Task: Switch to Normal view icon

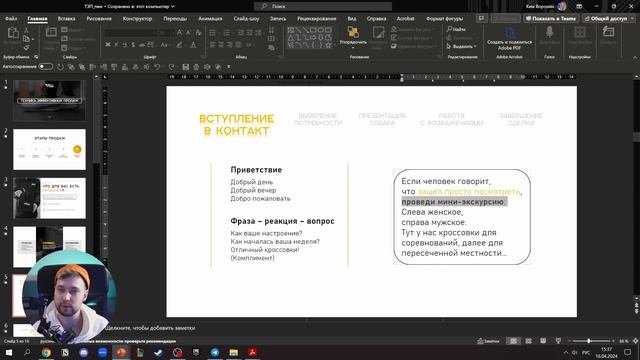Action: click(x=513, y=341)
